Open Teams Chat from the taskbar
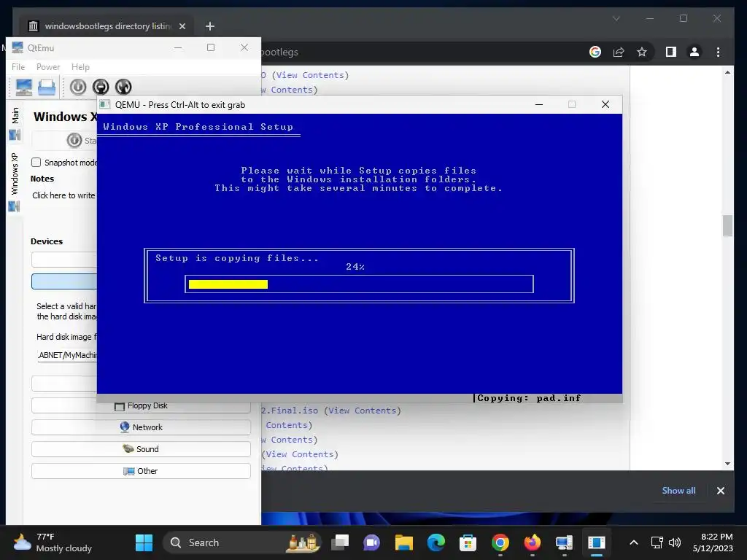747x560 pixels. pos(371,542)
